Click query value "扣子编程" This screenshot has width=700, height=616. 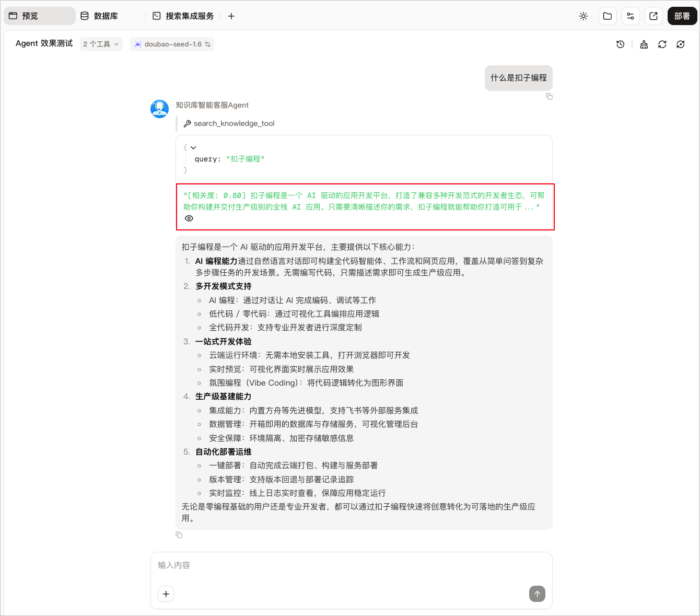tap(246, 159)
